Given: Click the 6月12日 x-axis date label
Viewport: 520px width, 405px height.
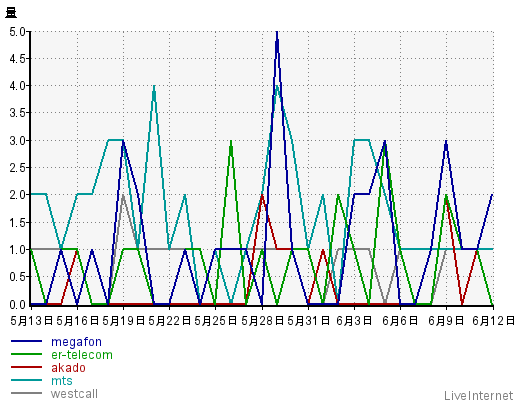Looking at the screenshot, I should click(x=493, y=321).
